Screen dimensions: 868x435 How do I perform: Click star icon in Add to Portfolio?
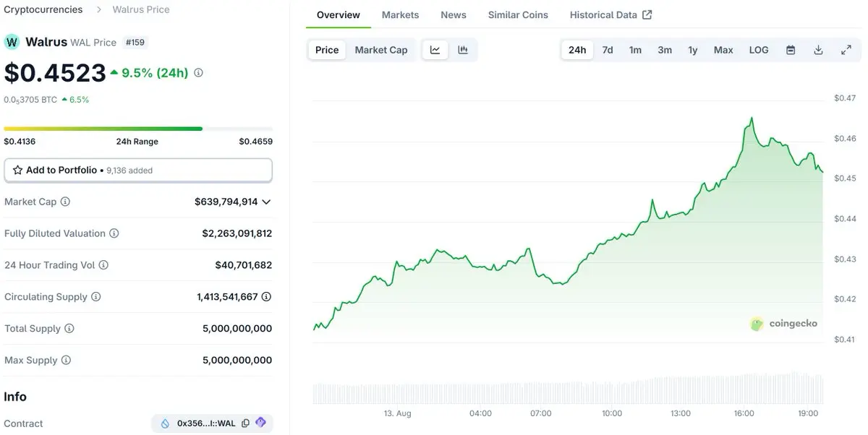(18, 171)
